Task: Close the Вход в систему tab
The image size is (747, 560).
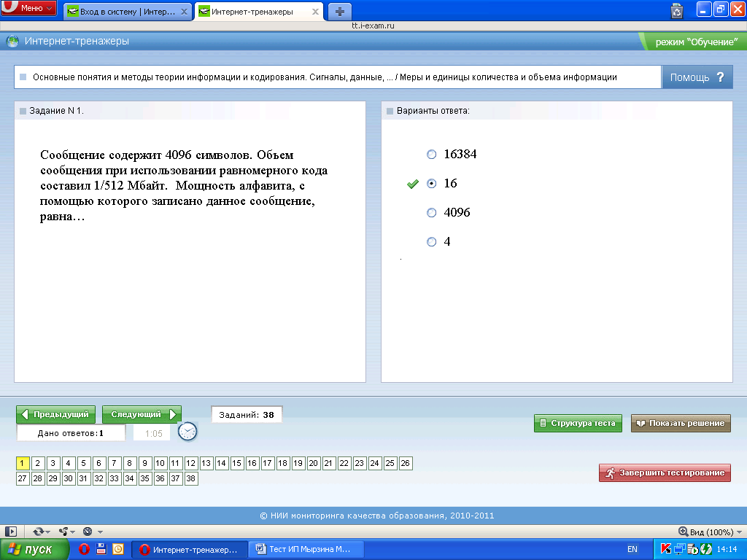Action: click(x=185, y=12)
